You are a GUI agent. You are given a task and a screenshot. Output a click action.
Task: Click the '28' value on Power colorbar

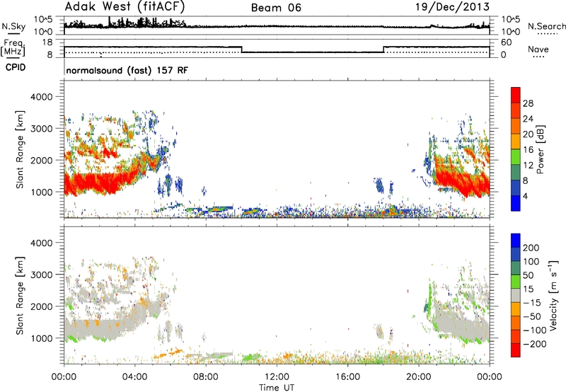(x=528, y=103)
